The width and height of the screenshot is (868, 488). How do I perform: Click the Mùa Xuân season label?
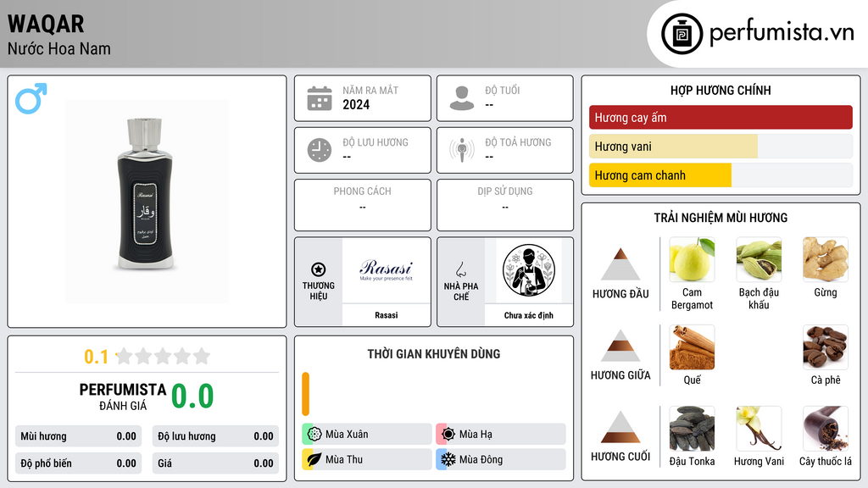pyautogui.click(x=347, y=435)
